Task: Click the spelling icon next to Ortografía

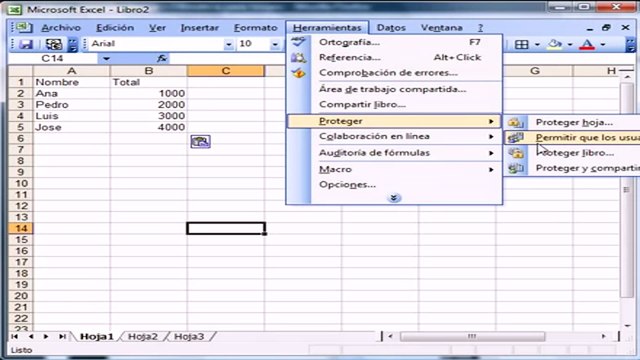Action: (298, 42)
